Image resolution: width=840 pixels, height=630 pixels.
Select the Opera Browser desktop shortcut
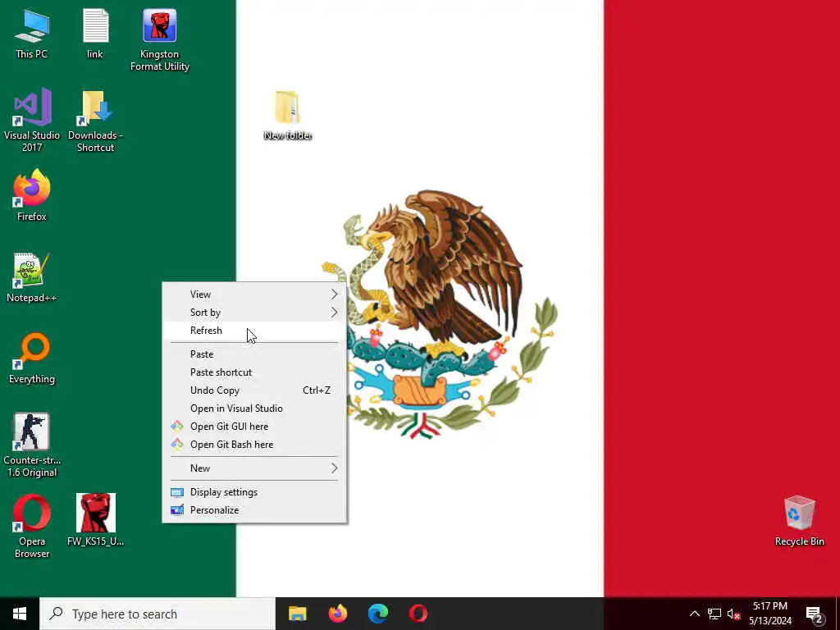(x=32, y=527)
